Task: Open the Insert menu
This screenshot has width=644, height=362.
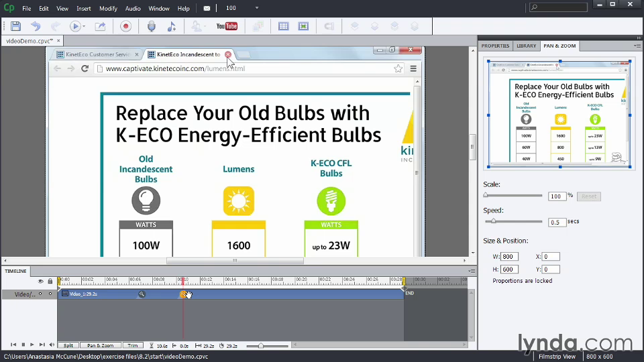Action: [83, 8]
